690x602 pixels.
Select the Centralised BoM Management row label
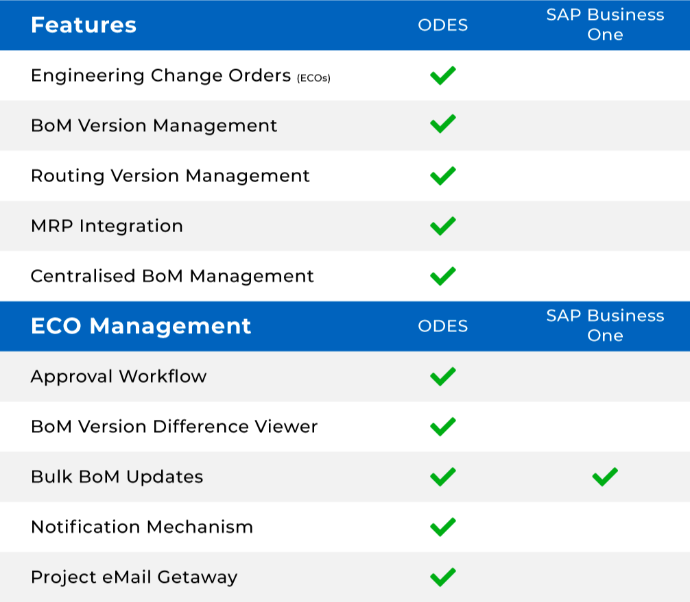(172, 276)
